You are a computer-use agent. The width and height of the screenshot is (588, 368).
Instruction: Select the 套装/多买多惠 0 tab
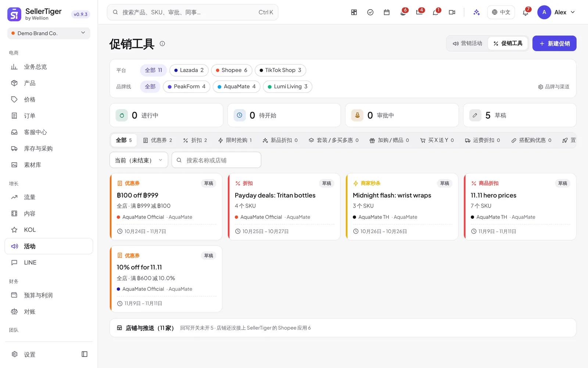pyautogui.click(x=334, y=140)
